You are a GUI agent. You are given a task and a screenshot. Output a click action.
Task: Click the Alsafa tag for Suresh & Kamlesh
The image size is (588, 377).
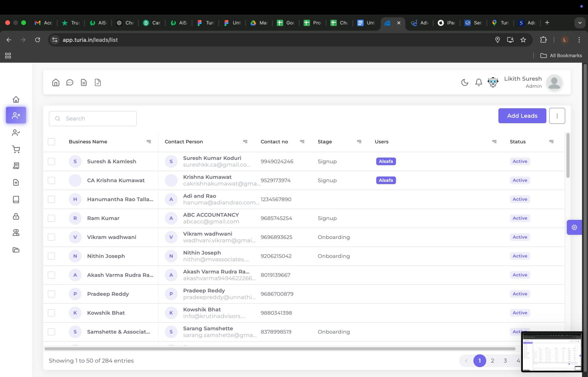point(386,161)
